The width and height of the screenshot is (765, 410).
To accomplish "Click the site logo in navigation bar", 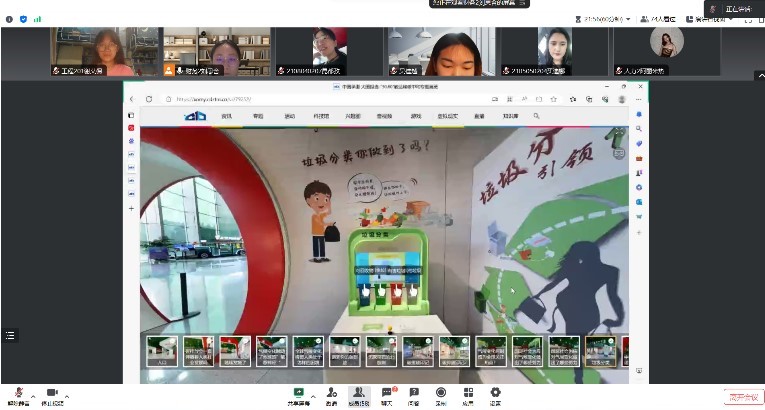I will coord(195,116).
